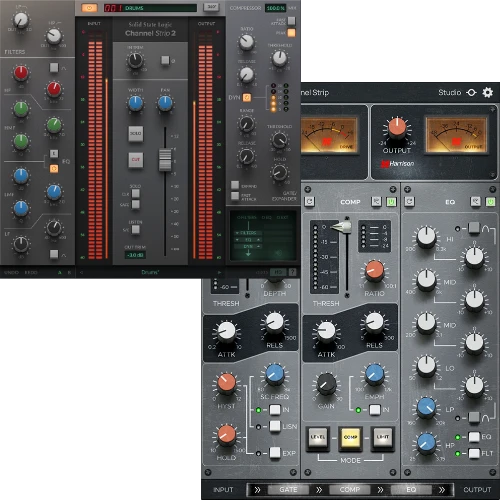
Task: Click the SSL OUT TRIM value field
Action: [135, 255]
